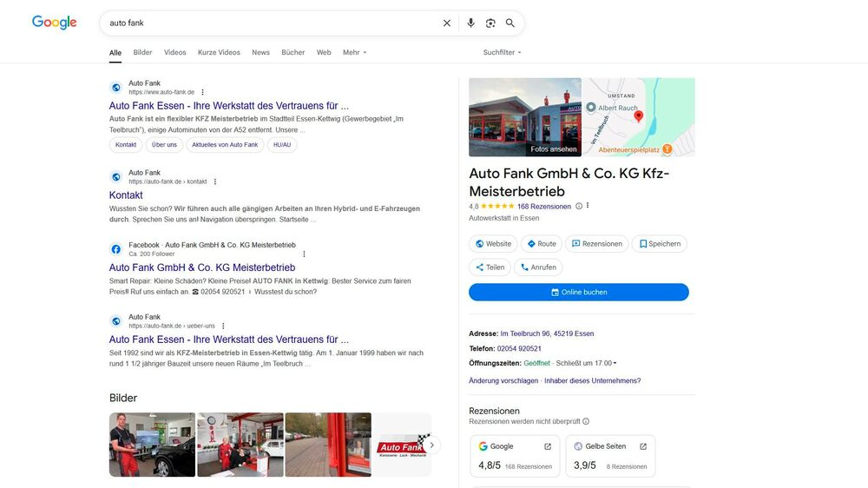Click the Rezensionen button
868x488 pixels.
tap(597, 244)
